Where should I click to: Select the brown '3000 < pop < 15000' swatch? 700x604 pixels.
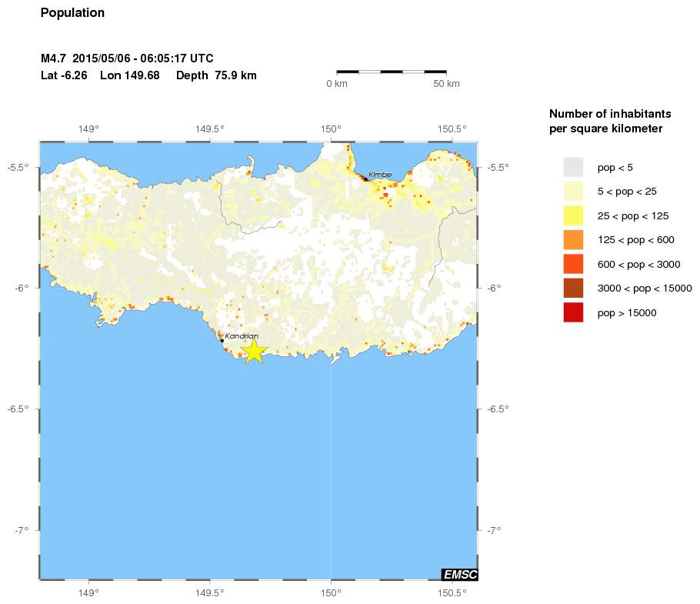pos(574,289)
